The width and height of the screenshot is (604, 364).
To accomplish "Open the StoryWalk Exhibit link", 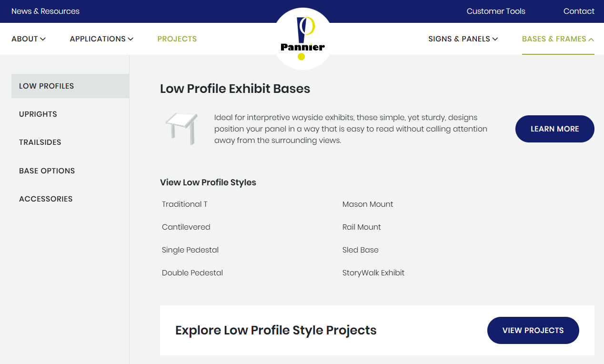I will [373, 273].
